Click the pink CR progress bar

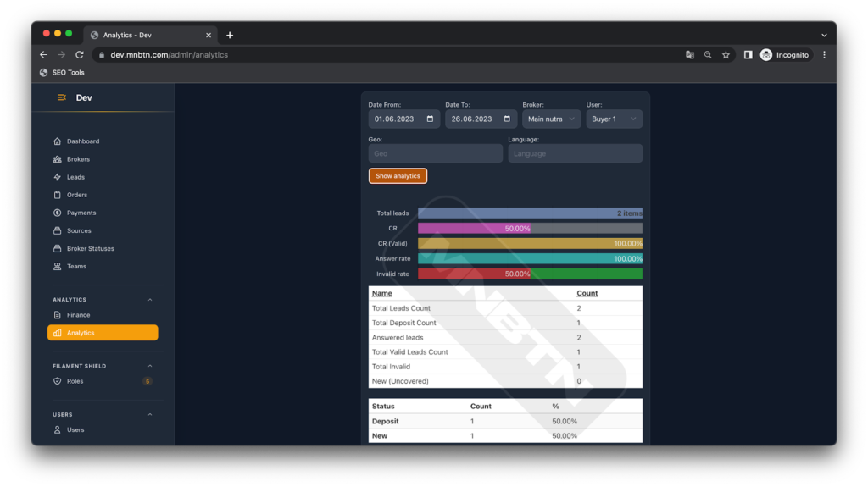point(474,228)
